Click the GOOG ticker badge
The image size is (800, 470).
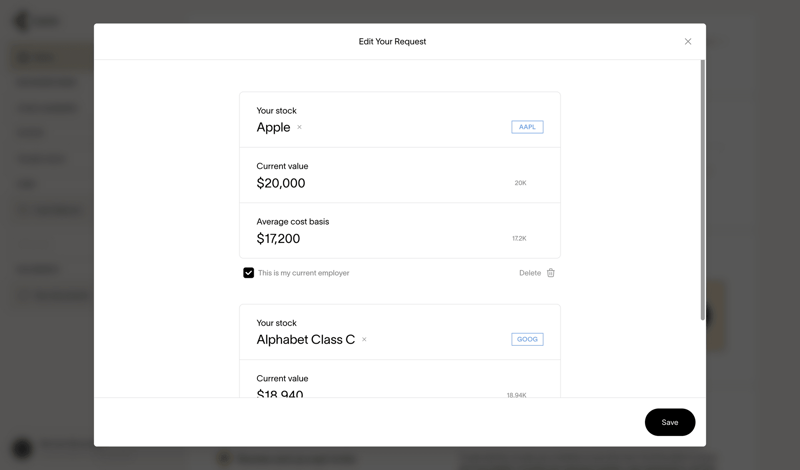tap(527, 339)
